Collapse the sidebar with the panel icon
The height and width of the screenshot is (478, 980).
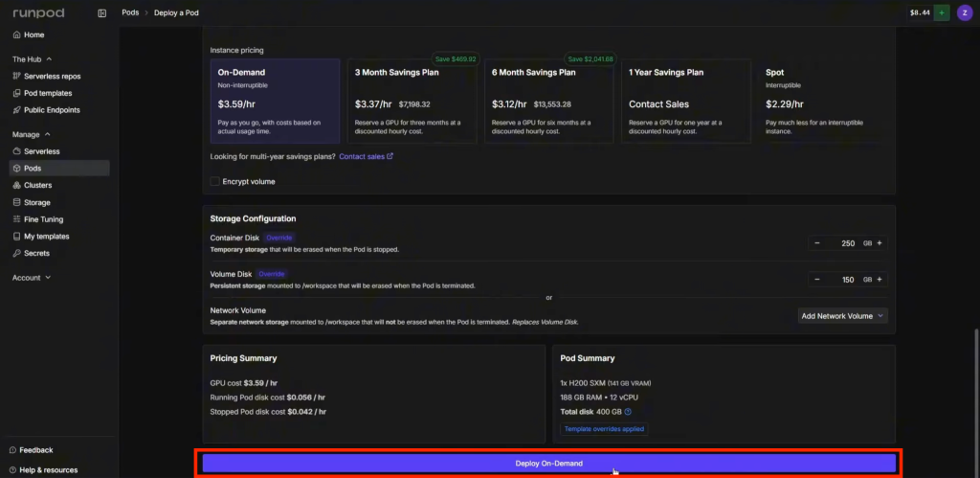click(102, 13)
